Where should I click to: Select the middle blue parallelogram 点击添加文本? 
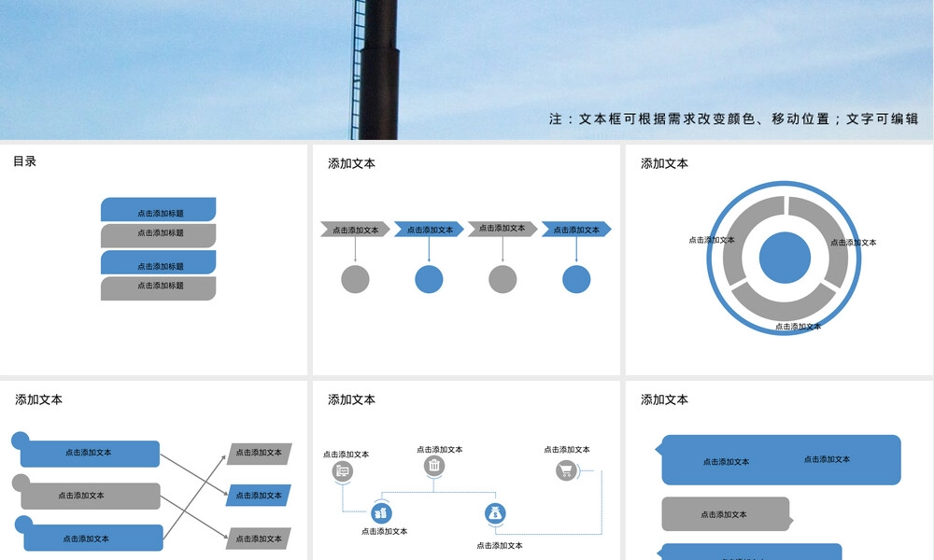[x=259, y=495]
